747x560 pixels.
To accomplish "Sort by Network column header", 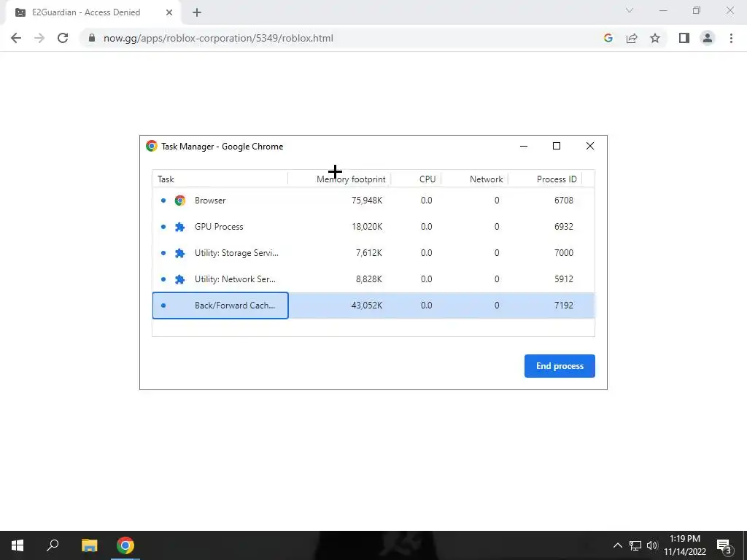I will 474,179.
